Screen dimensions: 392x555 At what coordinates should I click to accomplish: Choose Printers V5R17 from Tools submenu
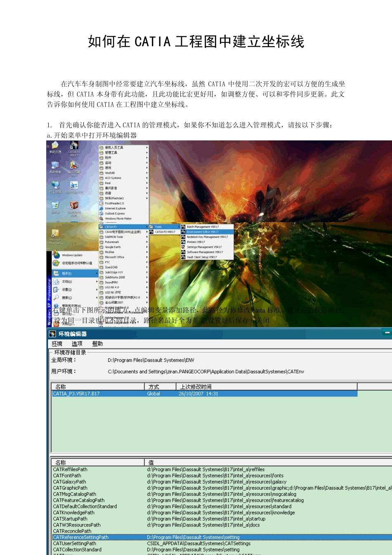(x=207, y=242)
